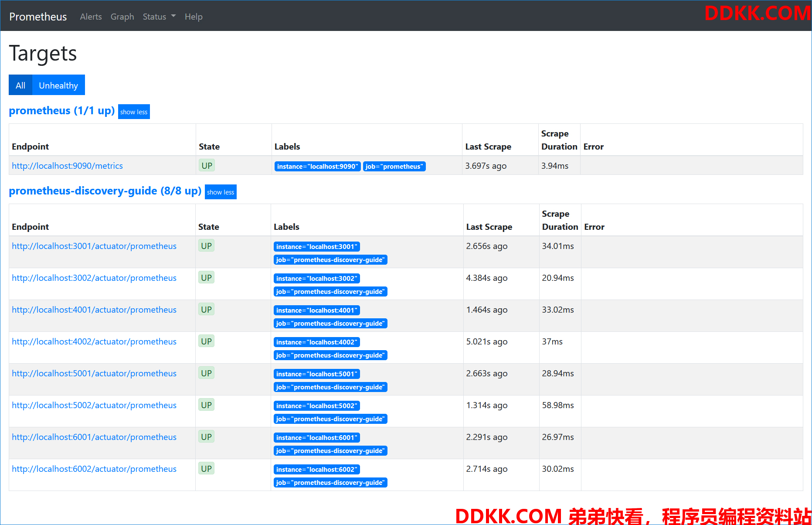Click the job label badge in localhost:3001 row

(x=330, y=260)
